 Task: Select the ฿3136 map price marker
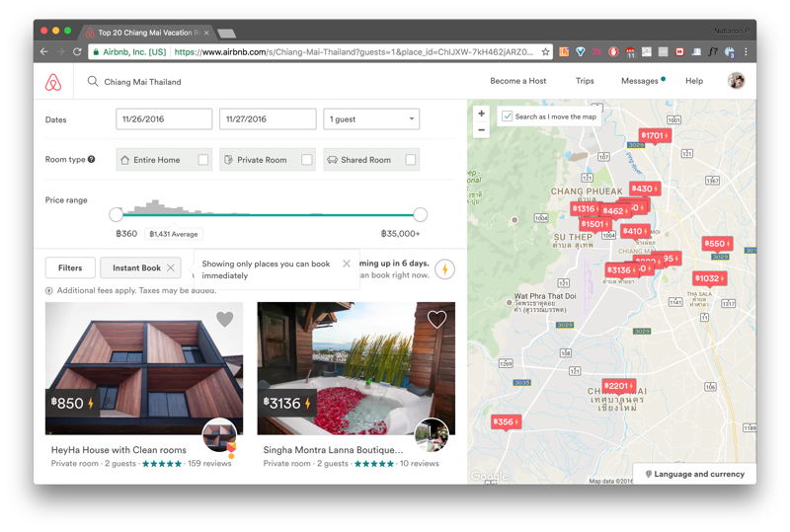tap(619, 270)
